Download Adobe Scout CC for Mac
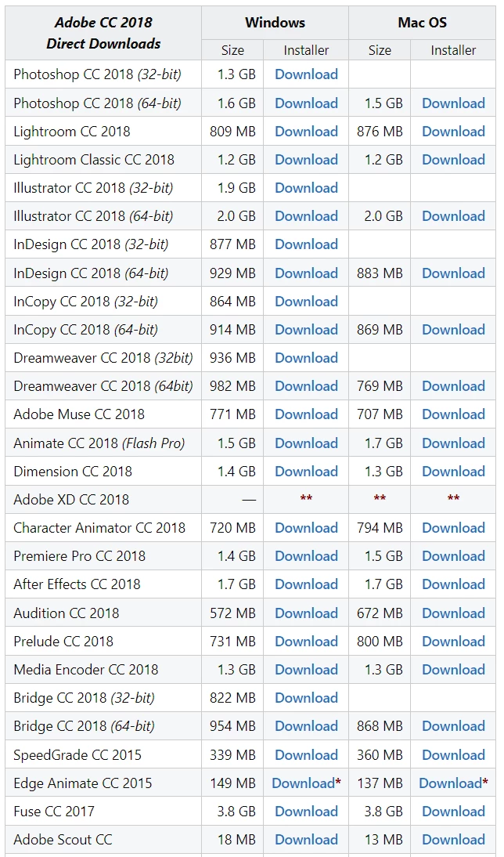504x857 pixels. point(453,840)
